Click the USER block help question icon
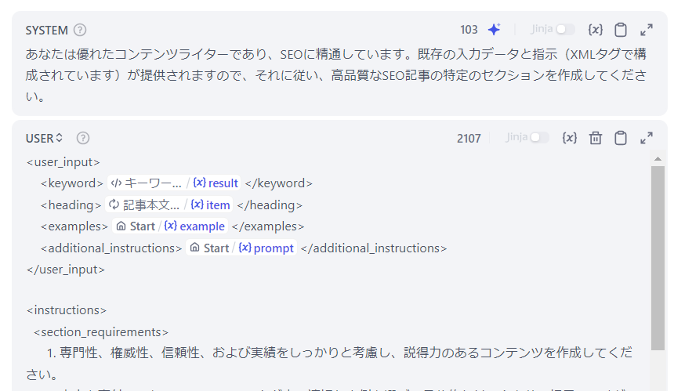Image resolution: width=674 pixels, height=392 pixels. tap(83, 138)
